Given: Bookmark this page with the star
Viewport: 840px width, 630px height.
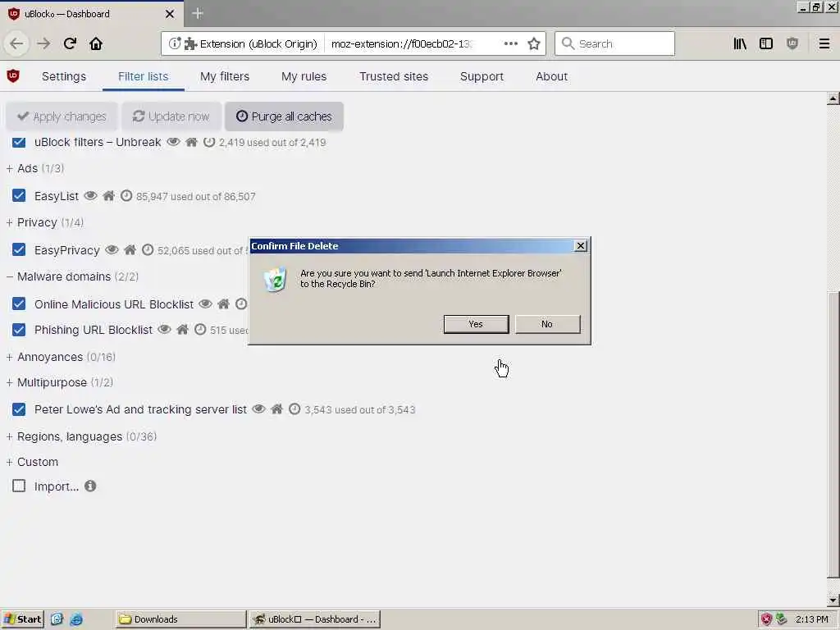Looking at the screenshot, I should 533,43.
